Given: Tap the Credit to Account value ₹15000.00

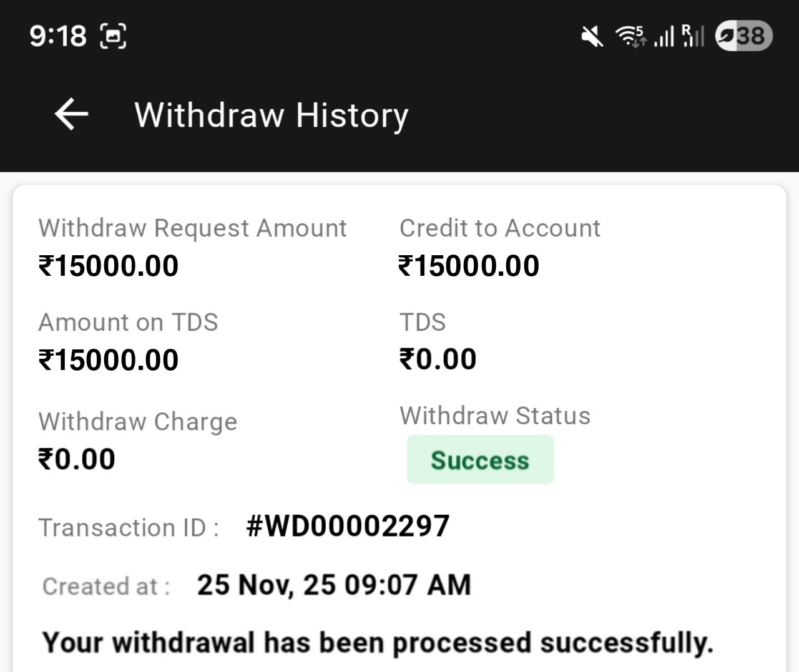Looking at the screenshot, I should 469,266.
